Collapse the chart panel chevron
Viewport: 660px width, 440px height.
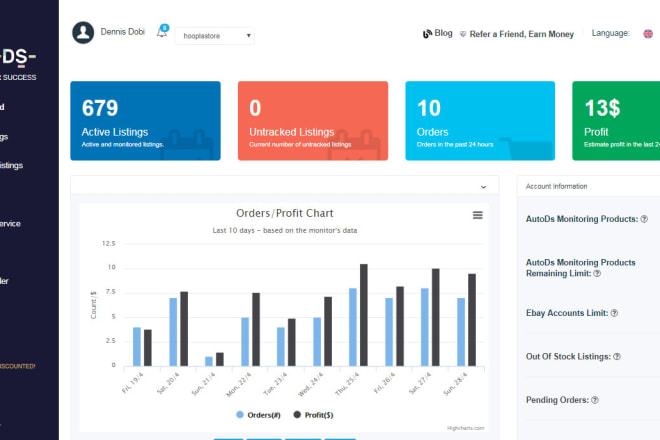[484, 187]
